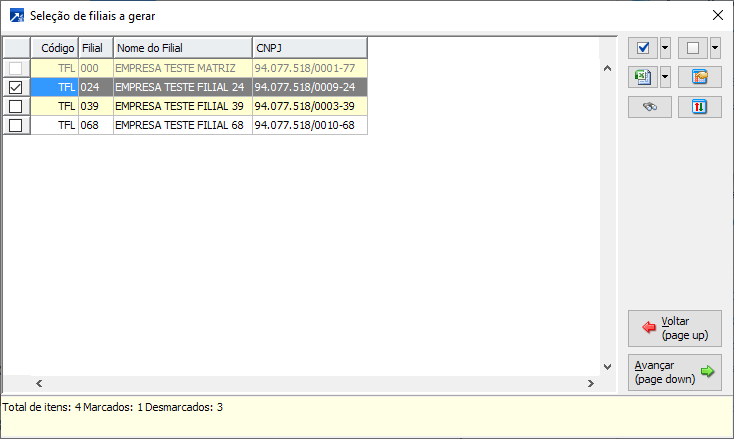Click the CNPJ column header
This screenshot has width=748, height=446.
pos(310,48)
